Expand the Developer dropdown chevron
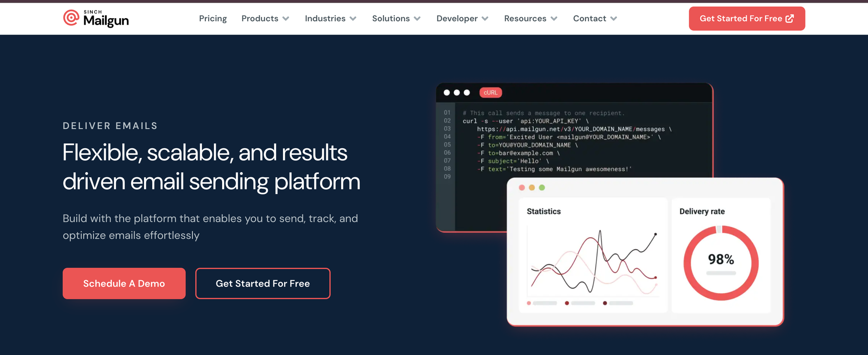868x355 pixels. (x=485, y=19)
